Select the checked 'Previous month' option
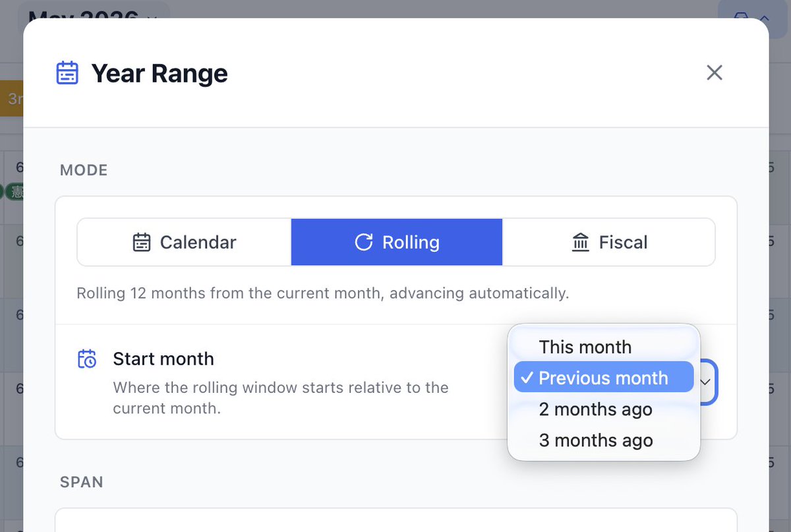This screenshot has width=791, height=532. [603, 378]
